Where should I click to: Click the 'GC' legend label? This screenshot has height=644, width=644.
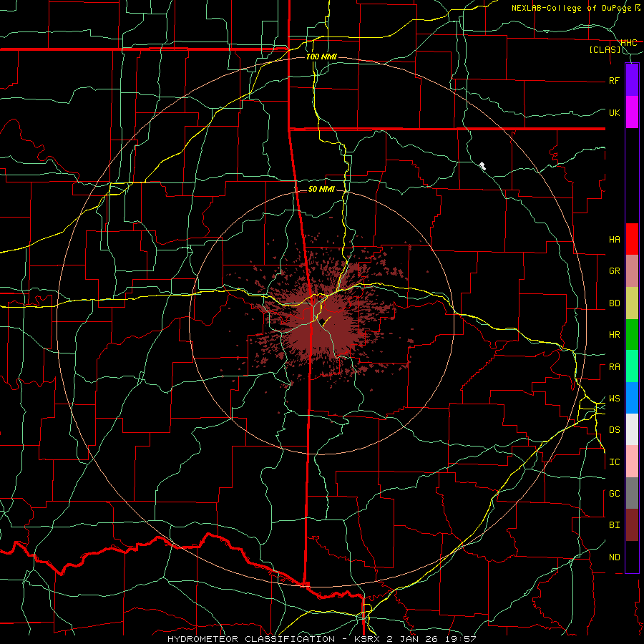[x=614, y=494]
